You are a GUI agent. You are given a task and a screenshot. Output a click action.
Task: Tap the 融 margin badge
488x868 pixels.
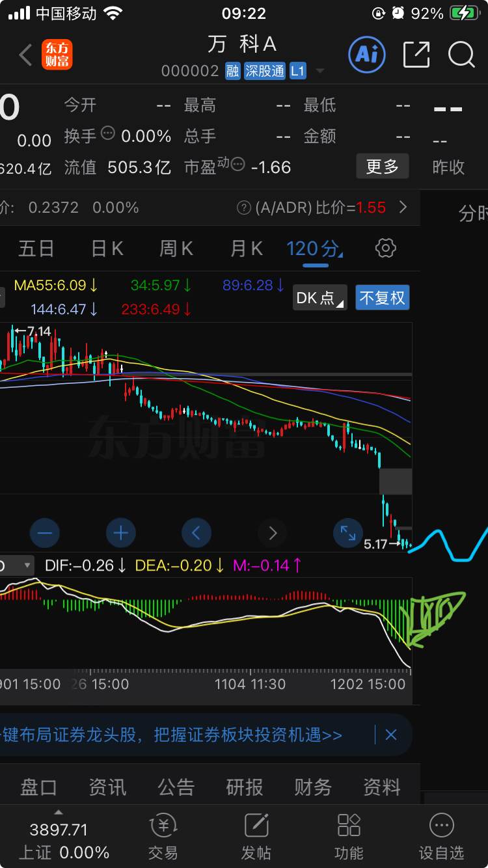(233, 71)
